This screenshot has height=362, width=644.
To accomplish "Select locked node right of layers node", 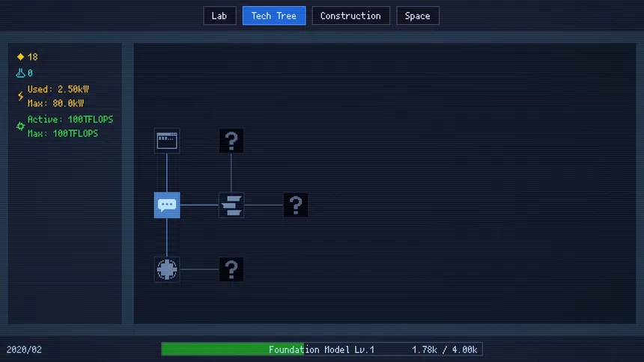I will [x=296, y=205].
